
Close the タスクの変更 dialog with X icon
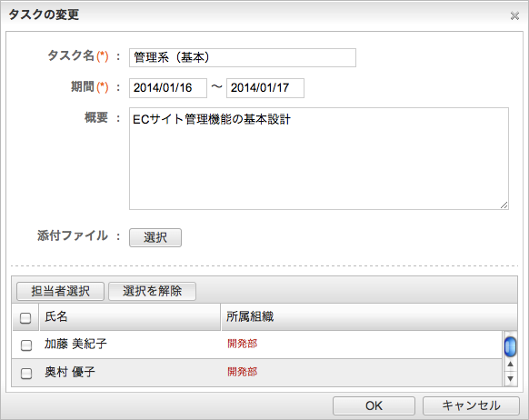[514, 15]
